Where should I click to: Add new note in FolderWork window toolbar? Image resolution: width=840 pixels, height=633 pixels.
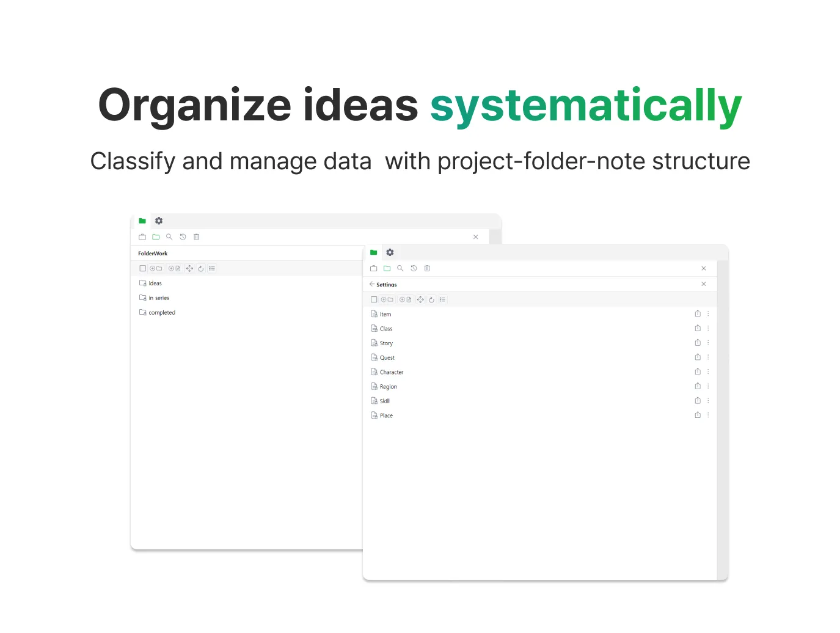coord(174,268)
